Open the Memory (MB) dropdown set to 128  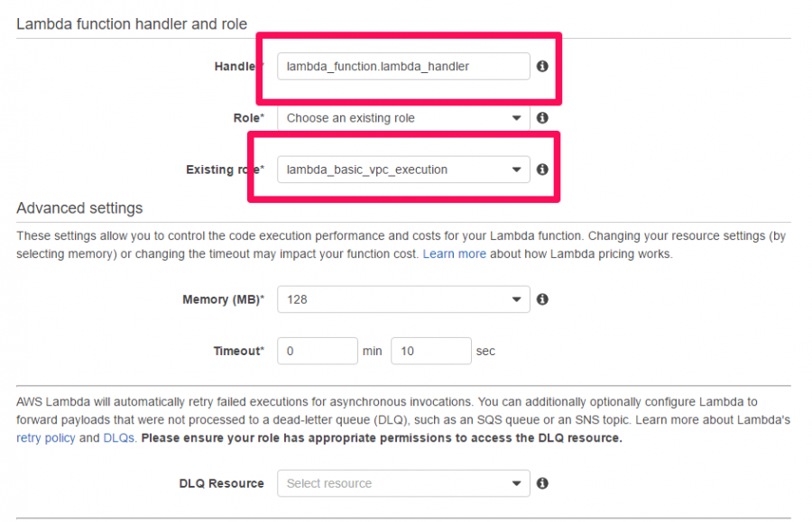point(403,299)
